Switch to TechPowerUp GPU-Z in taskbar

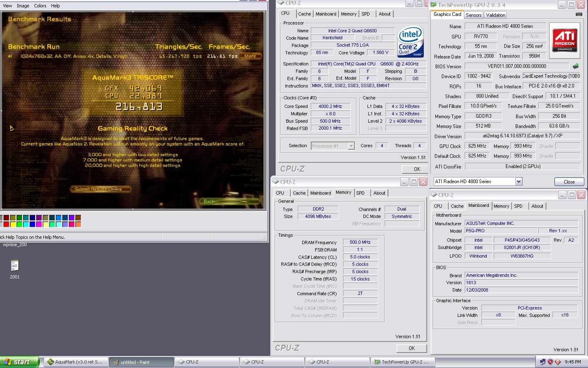point(403,362)
